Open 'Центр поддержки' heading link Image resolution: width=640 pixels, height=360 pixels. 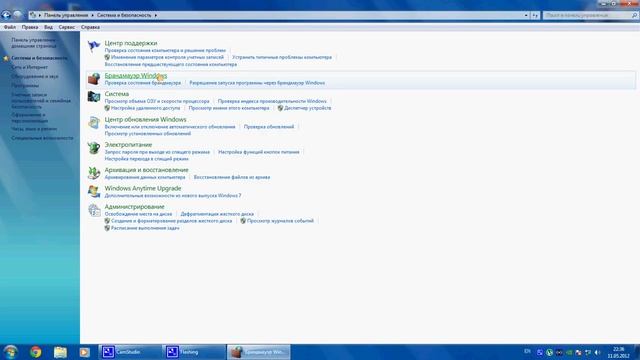point(131,43)
